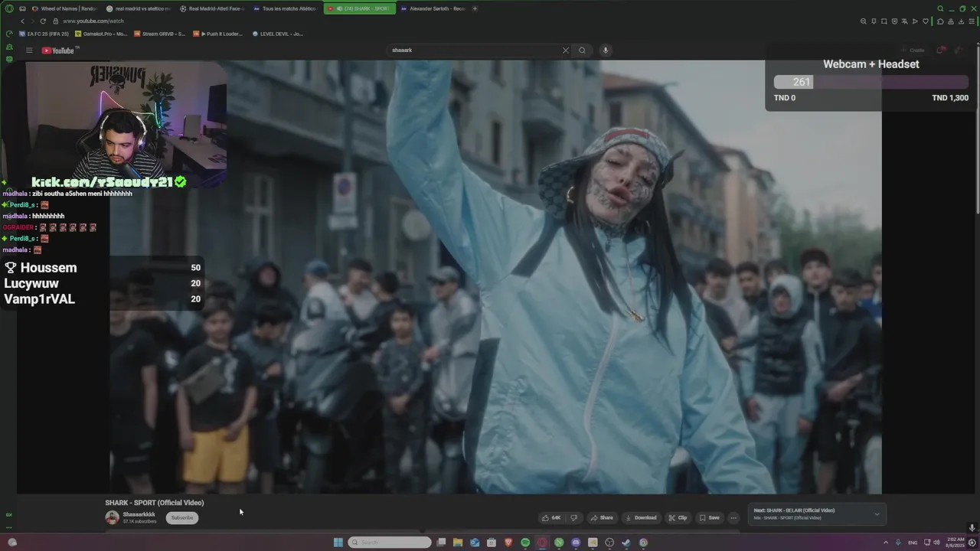Switch to Wheel of Names tab

(64, 8)
